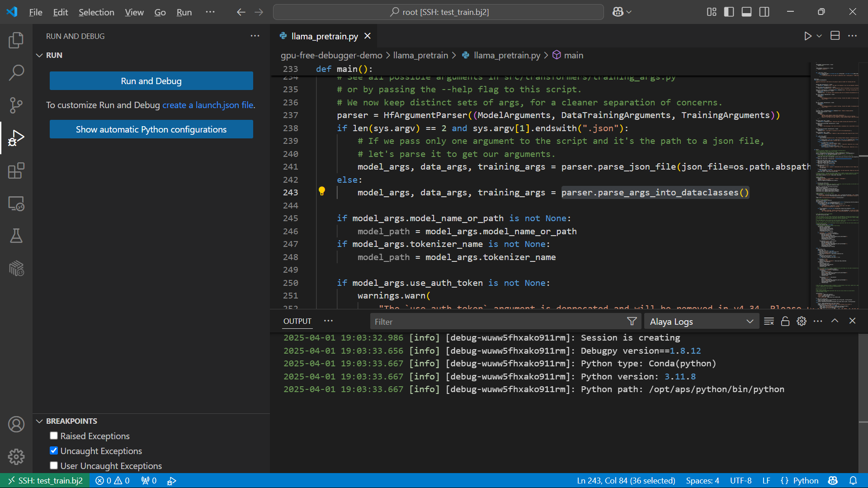Enable User Uncaught Exceptions breakpoint
Image resolution: width=868 pixels, height=488 pixels.
(x=53, y=465)
